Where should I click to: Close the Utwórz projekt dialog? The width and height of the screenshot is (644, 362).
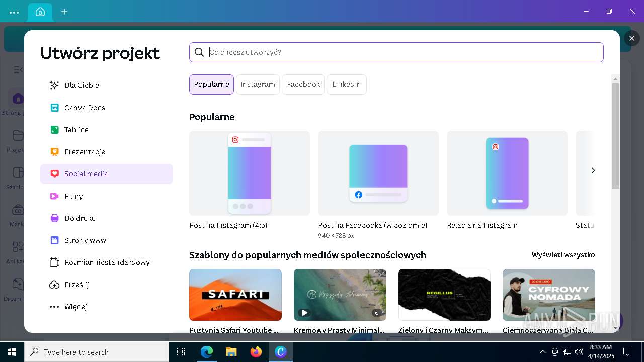tap(632, 38)
